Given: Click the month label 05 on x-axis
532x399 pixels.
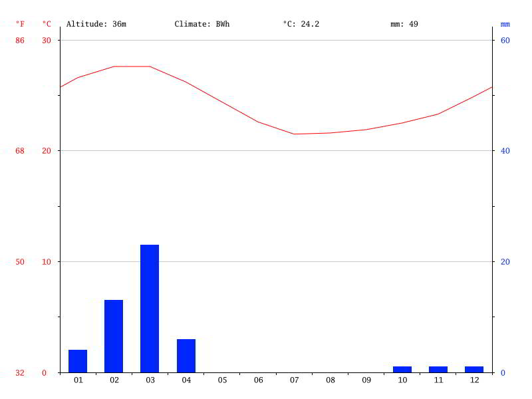Looking at the screenshot, I should [222, 380].
